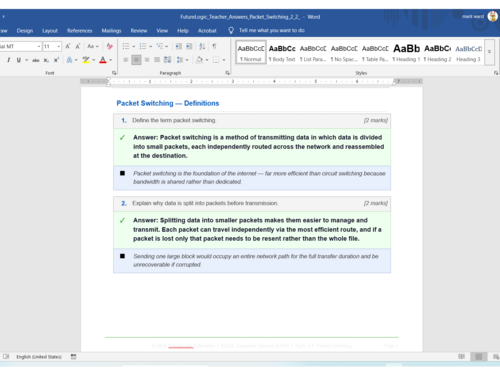The height and width of the screenshot is (375, 500).
Task: Insert bulleted list
Action: (126, 46)
